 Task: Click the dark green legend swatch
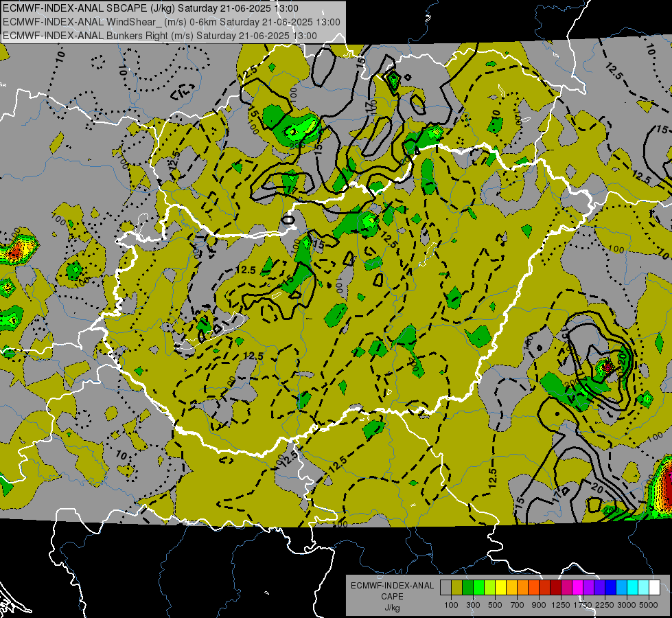tap(467, 588)
